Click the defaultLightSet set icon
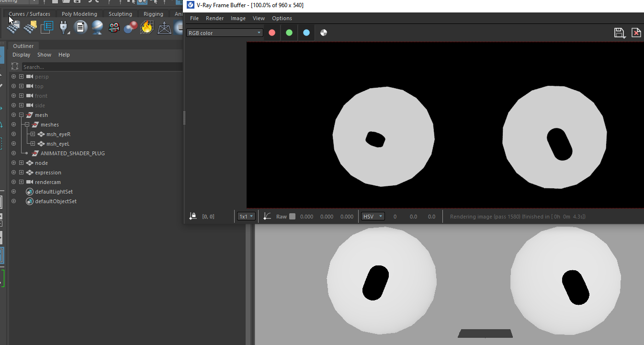The height and width of the screenshot is (345, 644). (30, 192)
